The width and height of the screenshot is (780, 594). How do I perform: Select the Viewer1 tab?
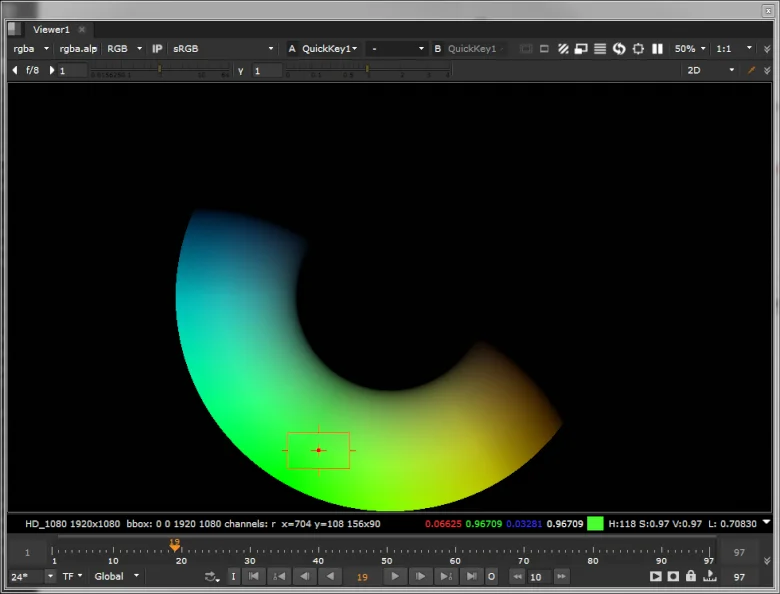51,29
